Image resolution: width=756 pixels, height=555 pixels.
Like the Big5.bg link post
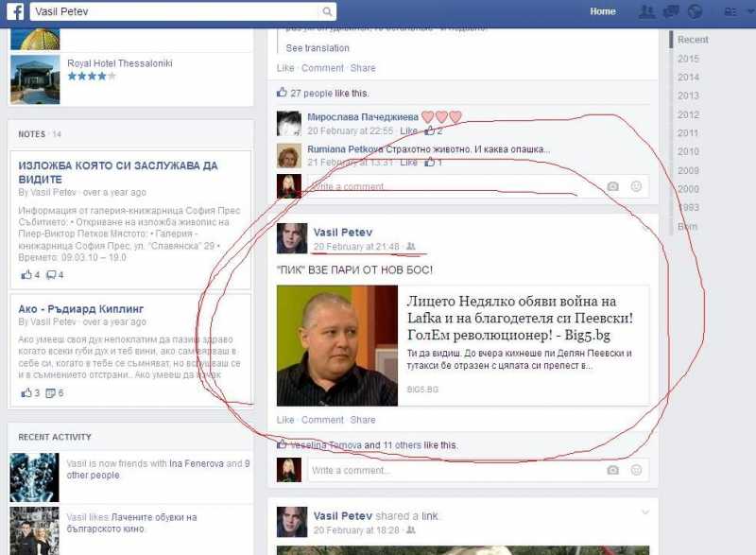coord(285,420)
